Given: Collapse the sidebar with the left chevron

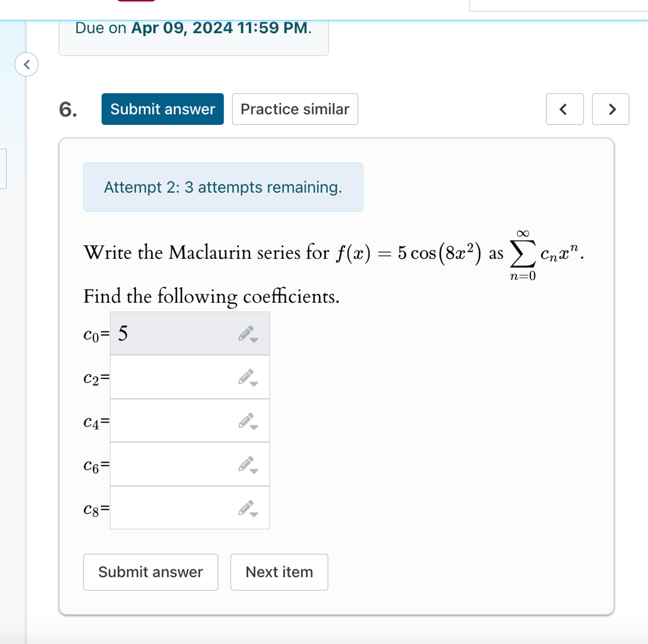Looking at the screenshot, I should (26, 64).
